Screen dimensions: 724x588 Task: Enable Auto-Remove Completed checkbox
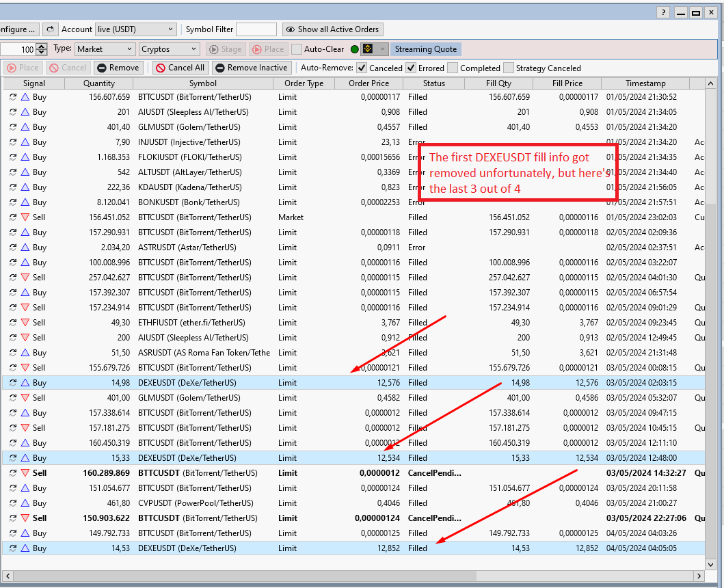click(453, 68)
